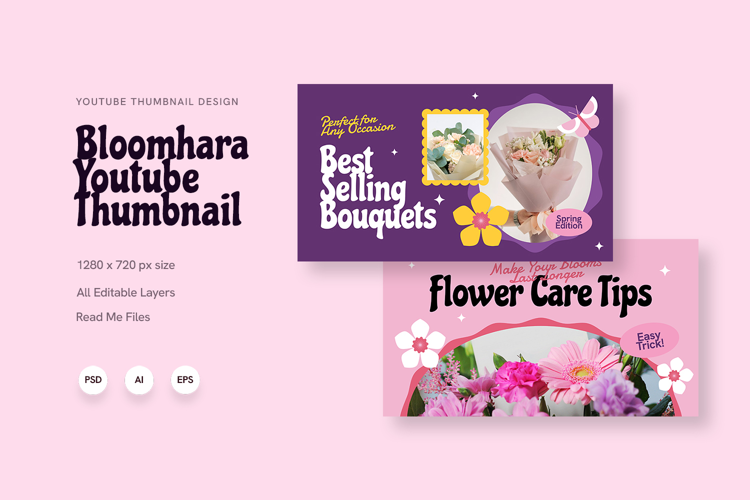This screenshot has width=750, height=500.
Task: Click the All Editable Layers text
Action: [126, 293]
